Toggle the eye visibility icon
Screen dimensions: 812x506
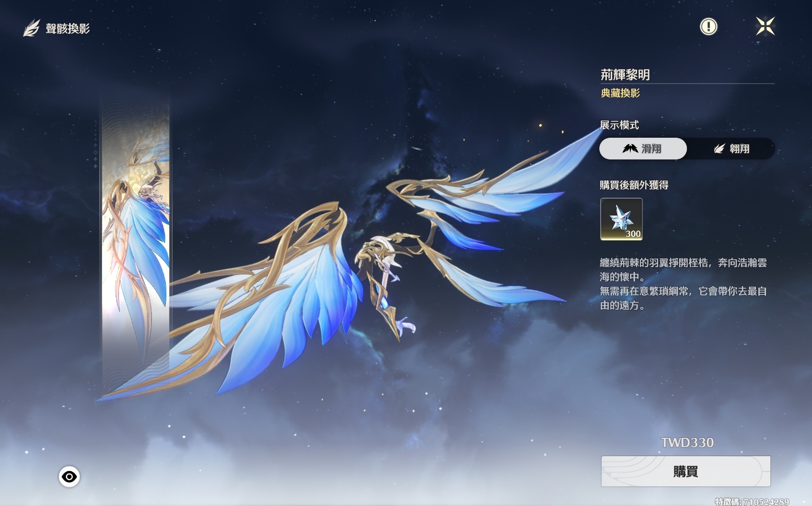coord(69,477)
